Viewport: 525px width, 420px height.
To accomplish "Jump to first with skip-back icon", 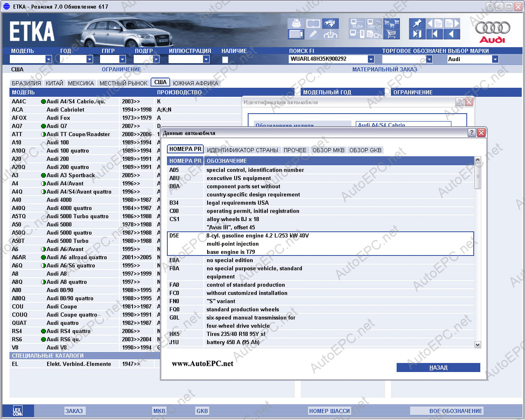I will pos(434,34).
